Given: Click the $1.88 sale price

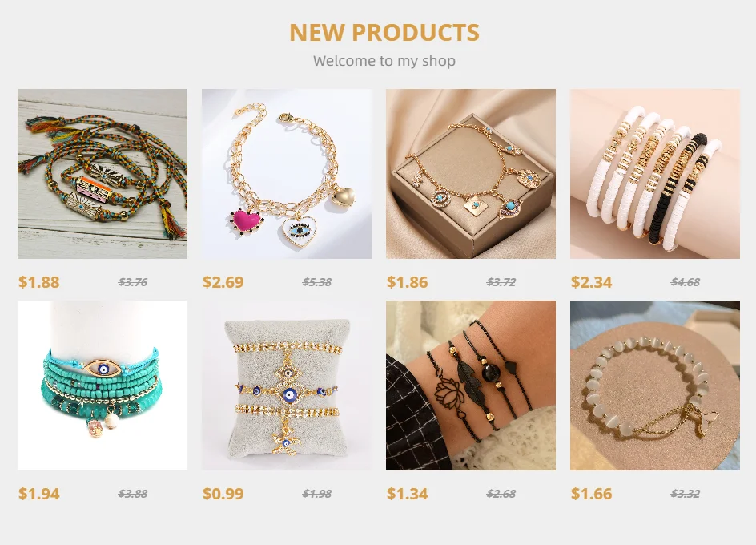Looking at the screenshot, I should point(39,282).
